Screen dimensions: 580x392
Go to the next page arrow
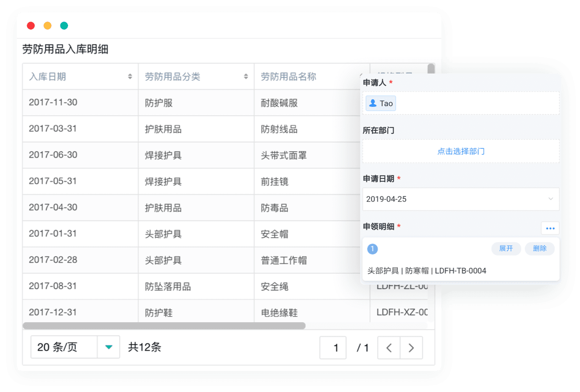click(x=411, y=348)
